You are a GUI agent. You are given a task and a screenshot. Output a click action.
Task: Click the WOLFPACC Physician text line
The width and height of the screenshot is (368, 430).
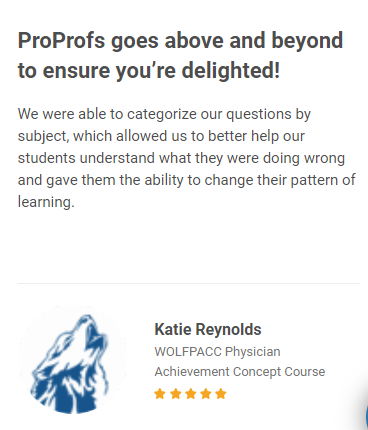(217, 352)
